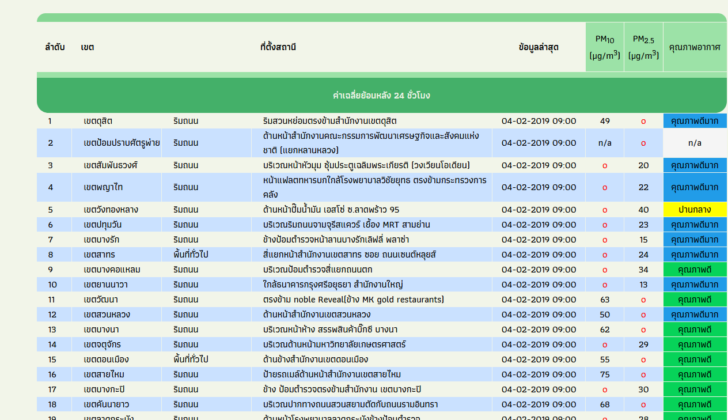
Task: Click station location mentioning noble Reveal
Action: coord(353,300)
